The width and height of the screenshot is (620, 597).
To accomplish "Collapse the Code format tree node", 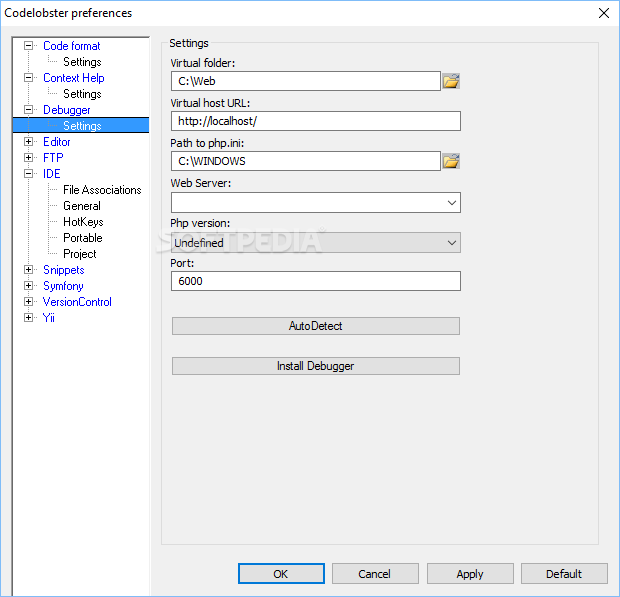I will 28,46.
